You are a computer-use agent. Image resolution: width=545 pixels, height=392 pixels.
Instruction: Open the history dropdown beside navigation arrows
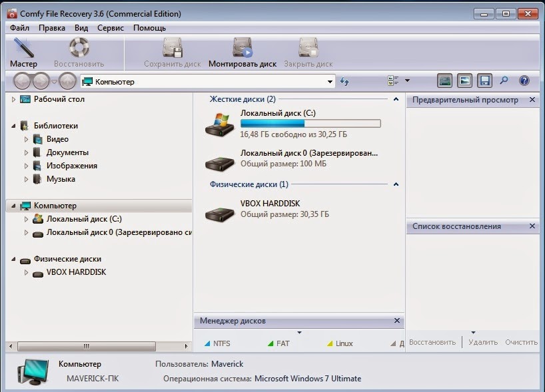(54, 82)
